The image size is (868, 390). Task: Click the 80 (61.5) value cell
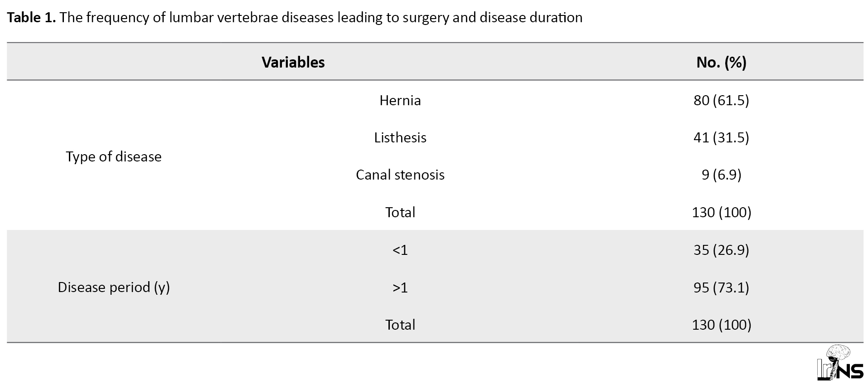click(721, 100)
